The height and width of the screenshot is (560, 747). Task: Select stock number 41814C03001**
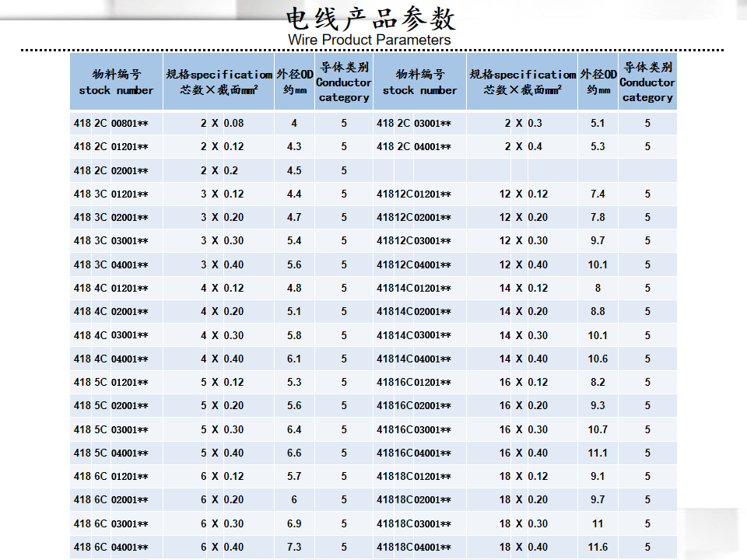click(x=414, y=335)
